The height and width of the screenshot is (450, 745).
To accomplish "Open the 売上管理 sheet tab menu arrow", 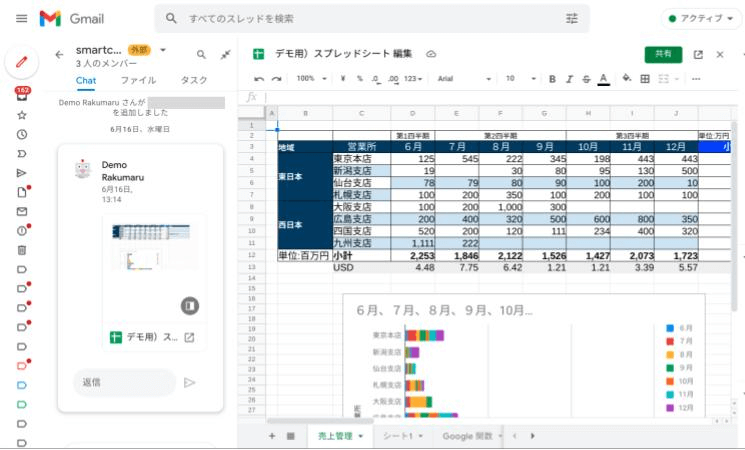I will [361, 436].
